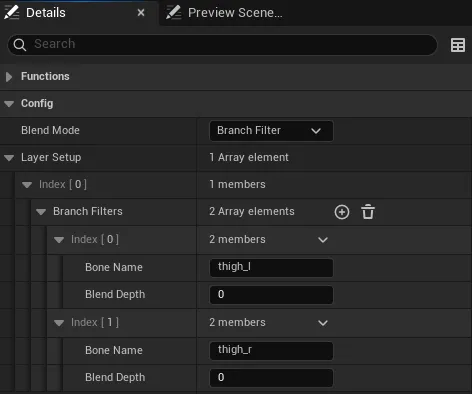Switch to the Preview Scene tab
472x394 pixels.
235,13
